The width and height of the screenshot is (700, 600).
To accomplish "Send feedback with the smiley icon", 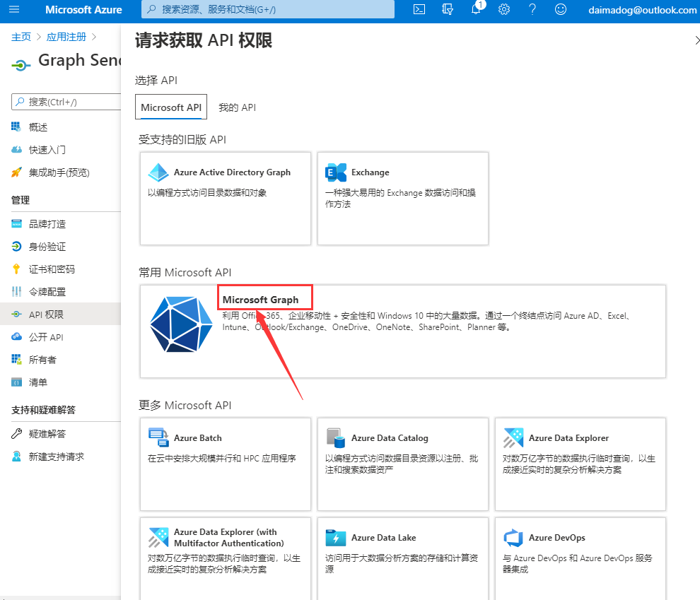I will [x=561, y=9].
